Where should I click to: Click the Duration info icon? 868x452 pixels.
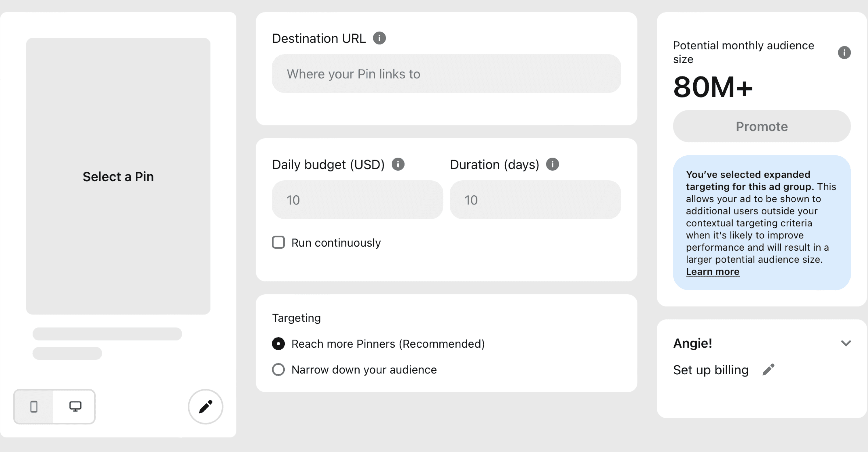pos(552,164)
